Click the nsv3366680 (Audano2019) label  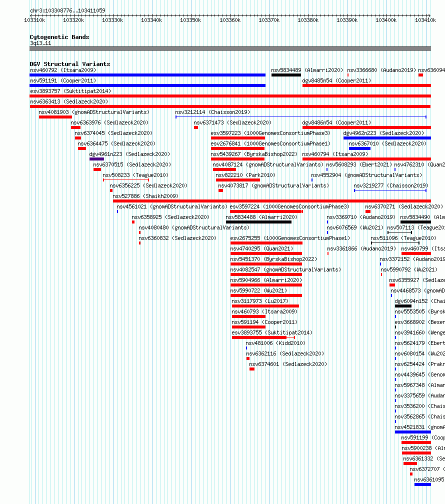[381, 70]
